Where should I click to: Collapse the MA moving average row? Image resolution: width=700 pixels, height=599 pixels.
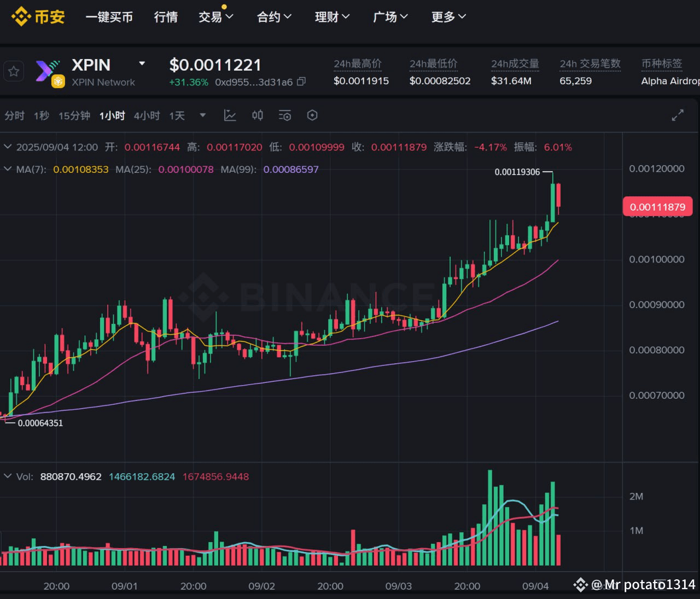7,170
